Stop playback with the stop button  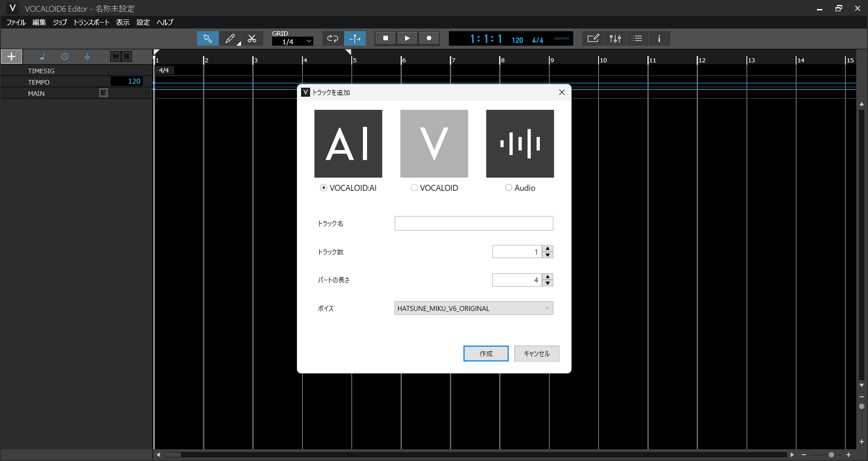tap(386, 38)
